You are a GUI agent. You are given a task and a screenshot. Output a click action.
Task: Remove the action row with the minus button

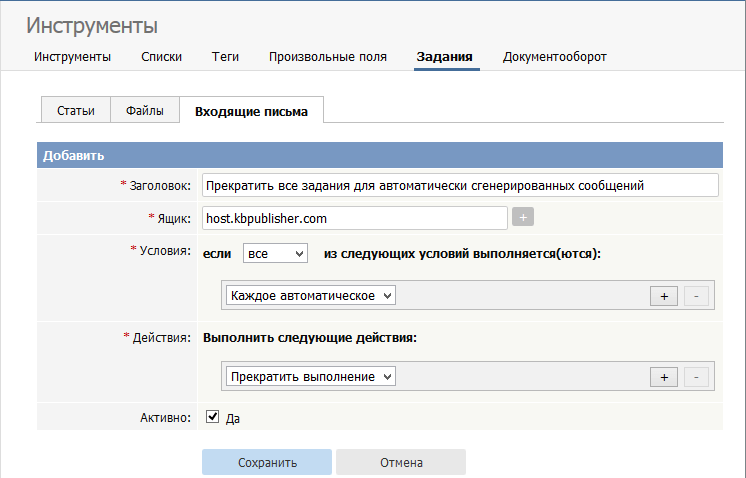696,377
